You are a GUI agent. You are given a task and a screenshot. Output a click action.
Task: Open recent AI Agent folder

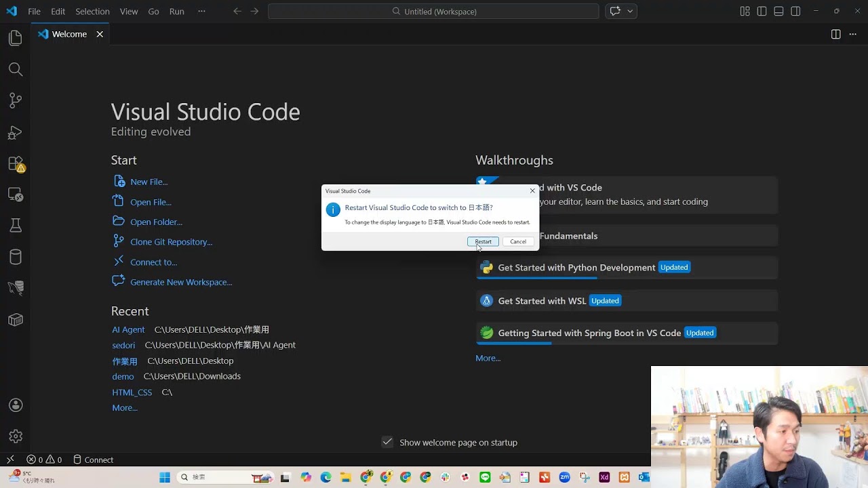coord(128,330)
